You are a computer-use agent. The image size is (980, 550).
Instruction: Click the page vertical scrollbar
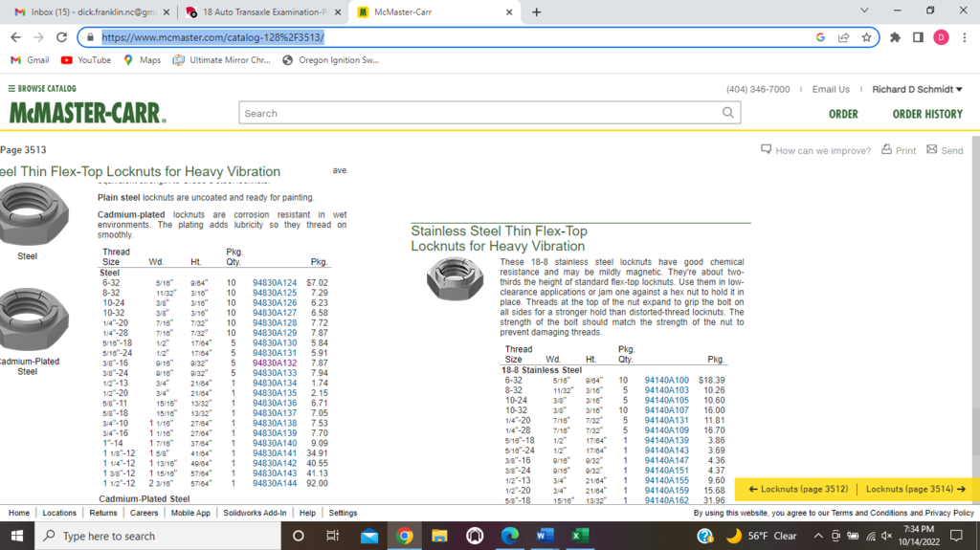tap(975, 319)
